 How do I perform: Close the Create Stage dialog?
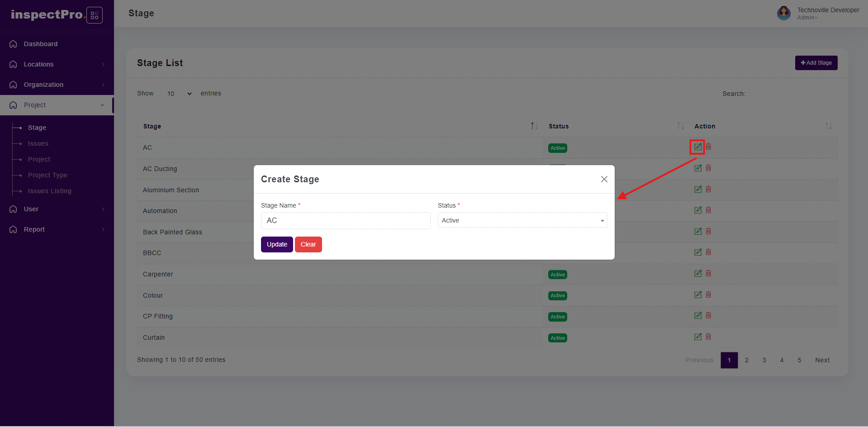[604, 179]
